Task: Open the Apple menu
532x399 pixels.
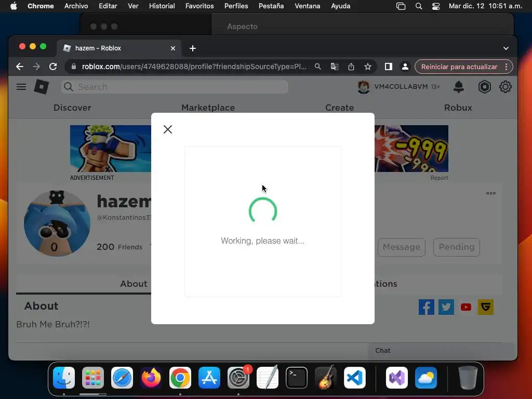Action: (14, 6)
